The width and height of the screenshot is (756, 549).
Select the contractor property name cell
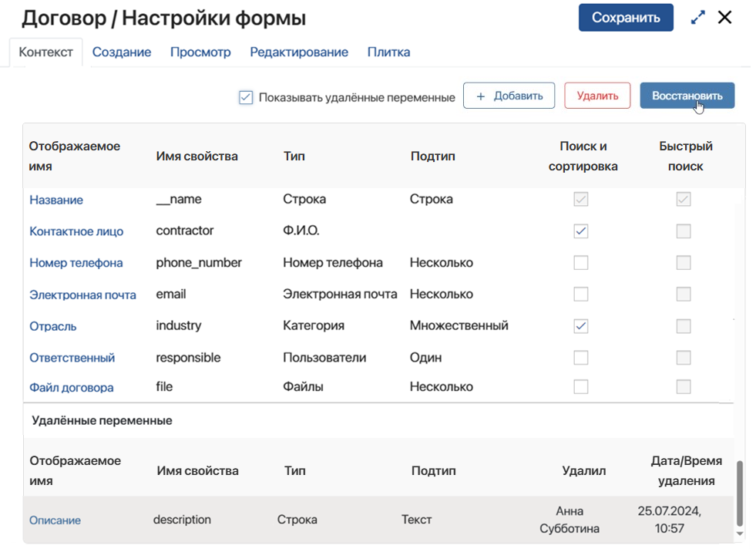185,231
